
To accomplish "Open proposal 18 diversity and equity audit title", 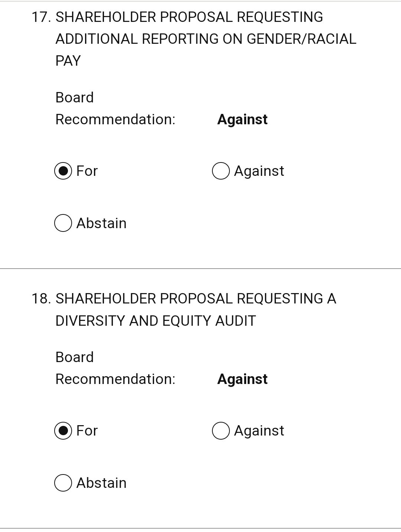I will (x=184, y=309).
